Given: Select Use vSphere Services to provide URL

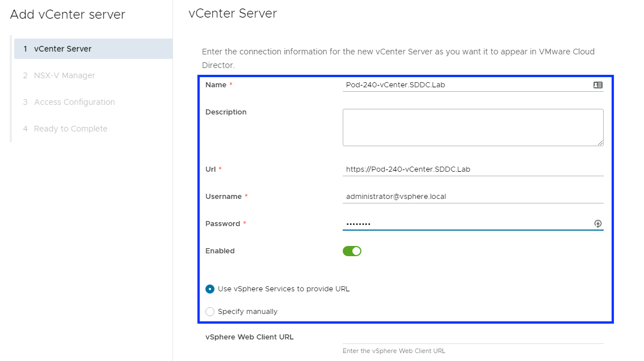Looking at the screenshot, I should click(x=210, y=289).
